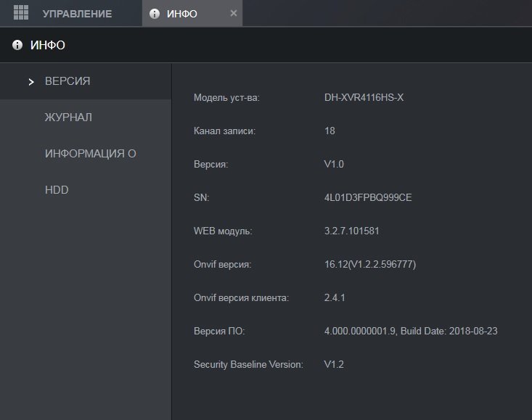Open the main menu grid icon
The image size is (532, 420).
coord(20,13)
